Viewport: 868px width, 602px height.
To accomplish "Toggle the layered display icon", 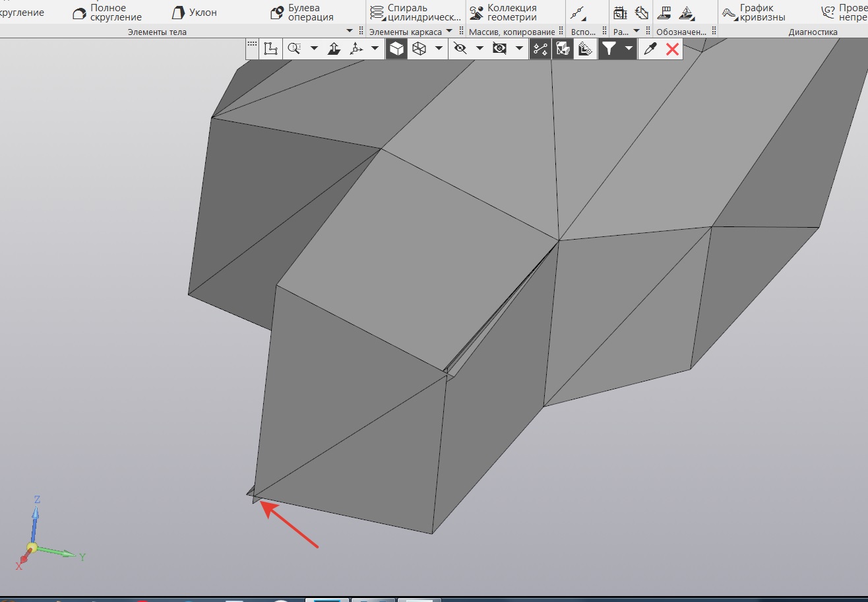I will coord(584,48).
